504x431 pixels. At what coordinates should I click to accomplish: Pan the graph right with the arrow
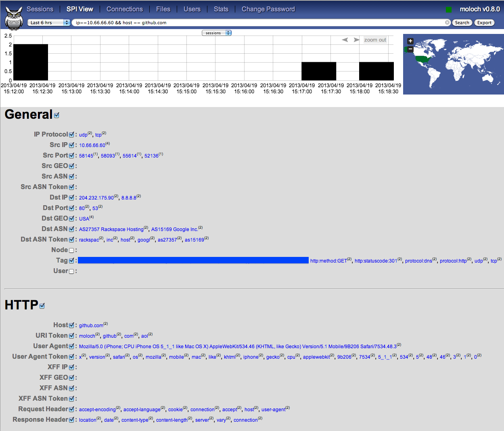tap(356, 40)
